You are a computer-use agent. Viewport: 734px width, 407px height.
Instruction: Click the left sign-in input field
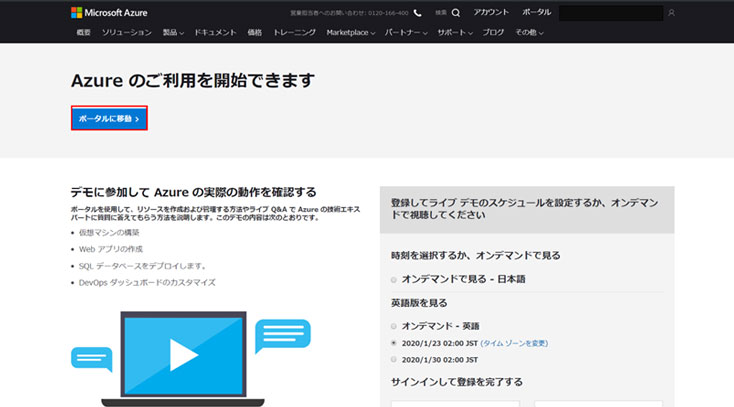pos(455,403)
